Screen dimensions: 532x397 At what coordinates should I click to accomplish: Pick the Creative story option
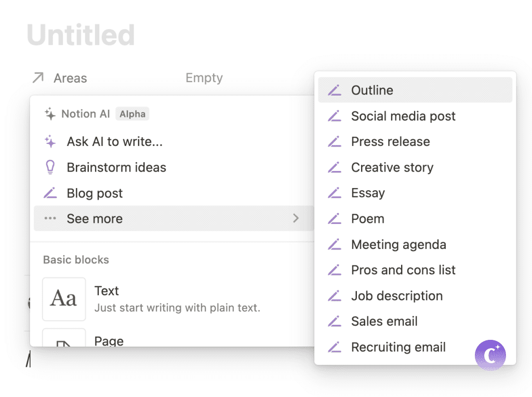(x=392, y=167)
